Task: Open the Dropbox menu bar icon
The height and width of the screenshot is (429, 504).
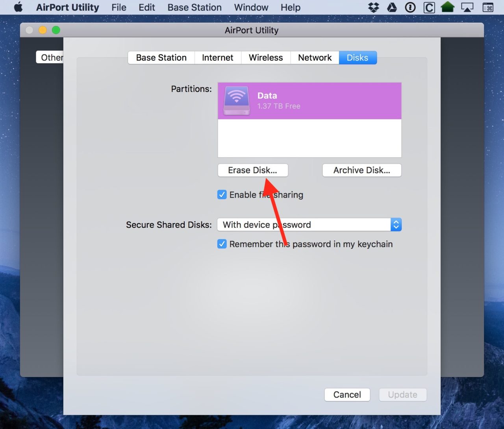Action: pyautogui.click(x=373, y=7)
